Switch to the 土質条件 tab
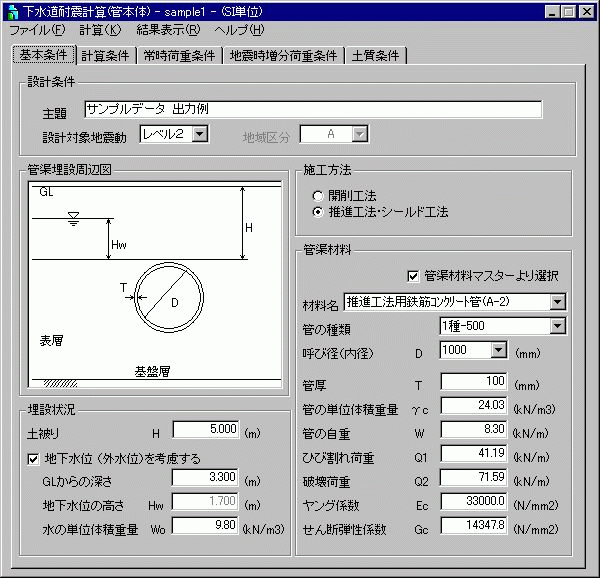This screenshot has height=578, width=600. (x=375, y=56)
